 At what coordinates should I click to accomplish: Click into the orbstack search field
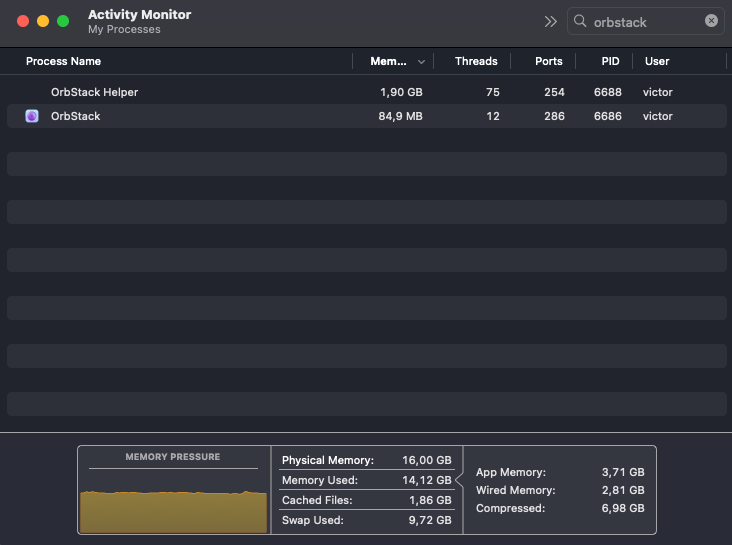point(647,22)
